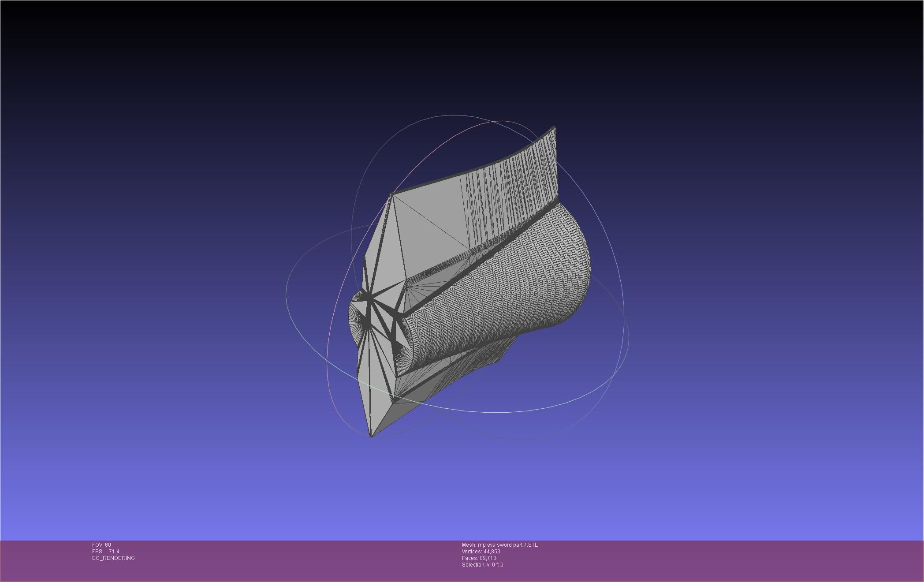Click the Selection: v: 0 f: 0 text

tap(482, 565)
